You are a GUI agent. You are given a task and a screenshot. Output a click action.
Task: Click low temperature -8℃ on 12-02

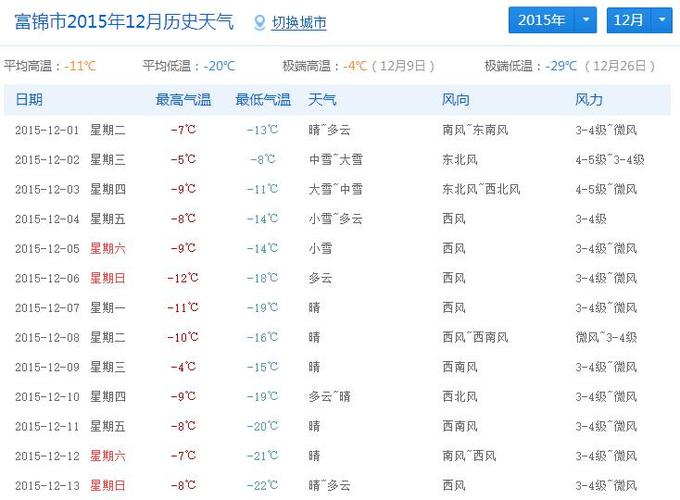click(x=263, y=159)
